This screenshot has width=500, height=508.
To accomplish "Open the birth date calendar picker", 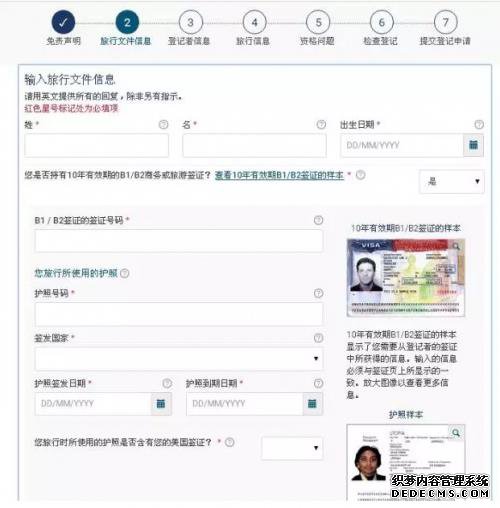I will pos(473,145).
